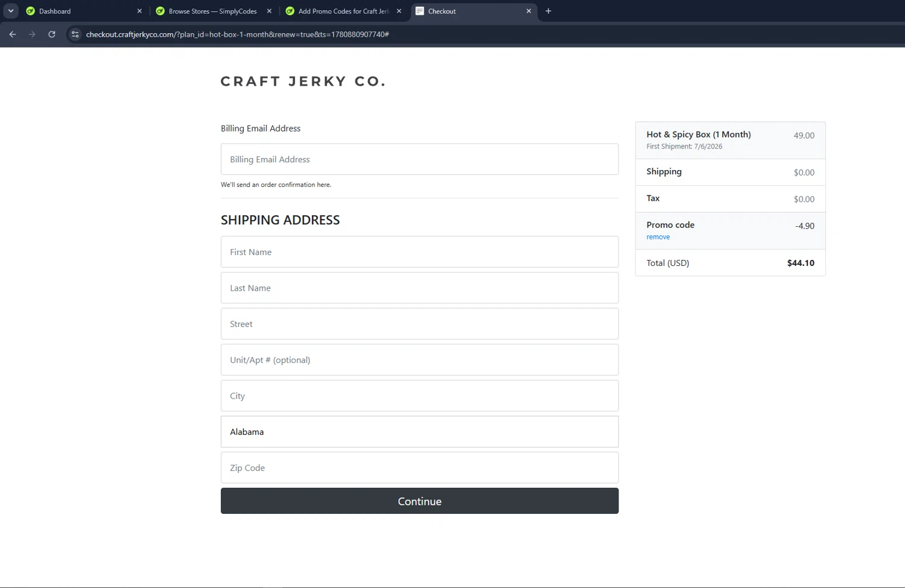View site information icon in address bar
The height and width of the screenshot is (588, 905).
pos(75,34)
